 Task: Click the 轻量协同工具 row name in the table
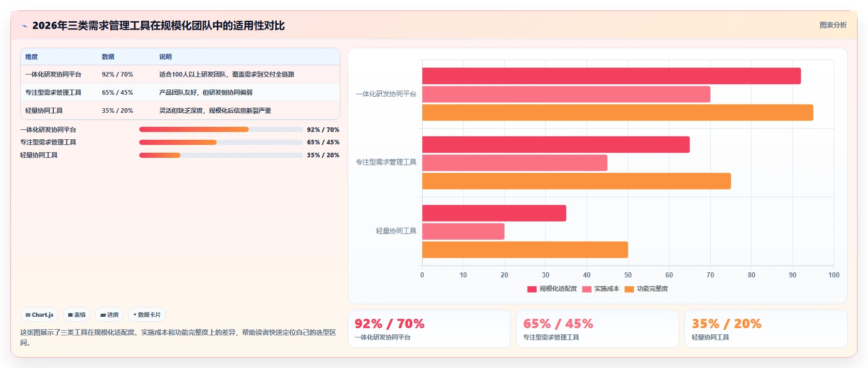[44, 111]
